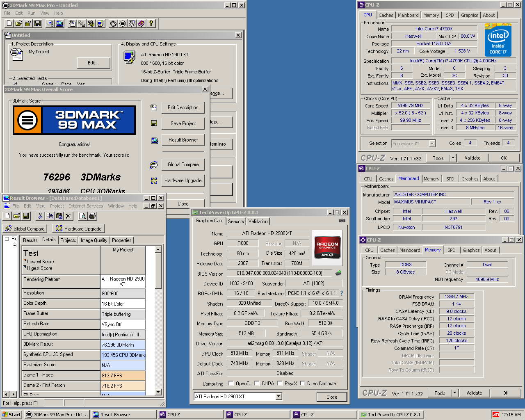The image size is (525, 420).
Task: Click the Paste clipboard icon in Result Browser
Action: pyautogui.click(x=59, y=216)
